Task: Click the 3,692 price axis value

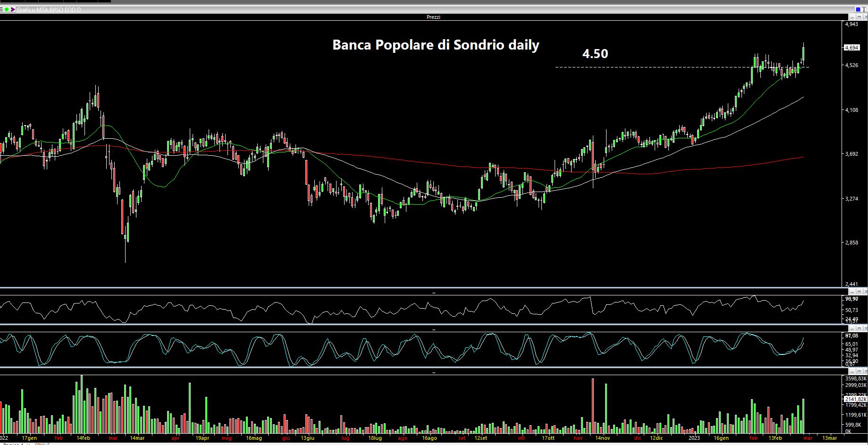Action: click(851, 154)
